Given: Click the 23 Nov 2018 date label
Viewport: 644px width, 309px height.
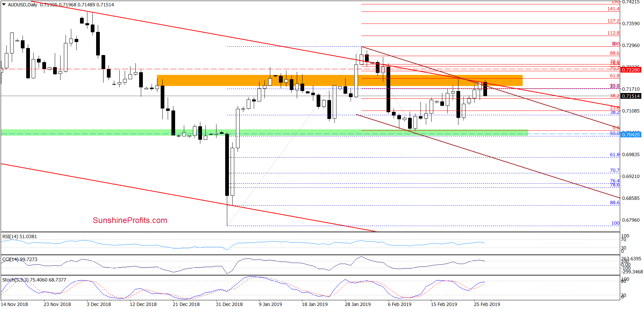Looking at the screenshot, I should pos(57,304).
